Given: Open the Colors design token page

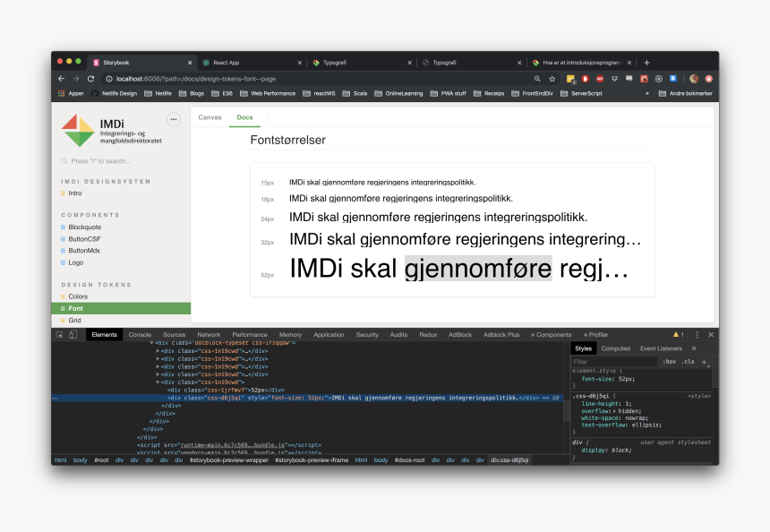Looking at the screenshot, I should point(78,296).
